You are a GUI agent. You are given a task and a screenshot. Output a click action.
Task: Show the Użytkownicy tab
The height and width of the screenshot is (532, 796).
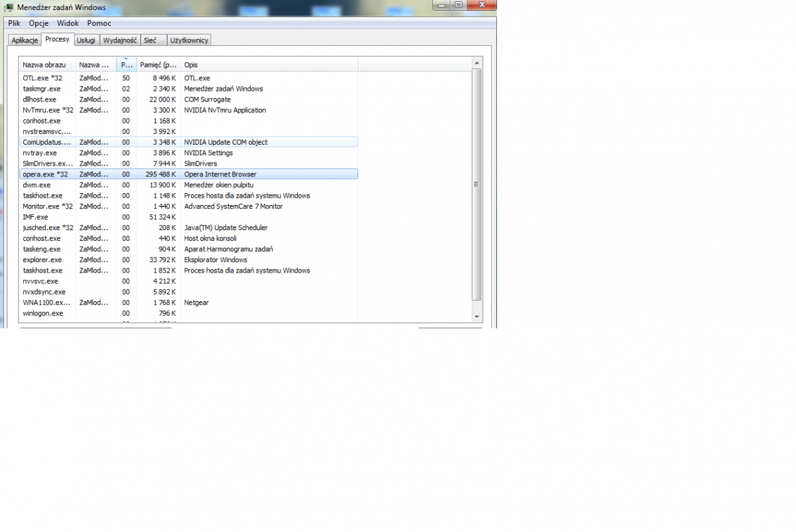[189, 40]
